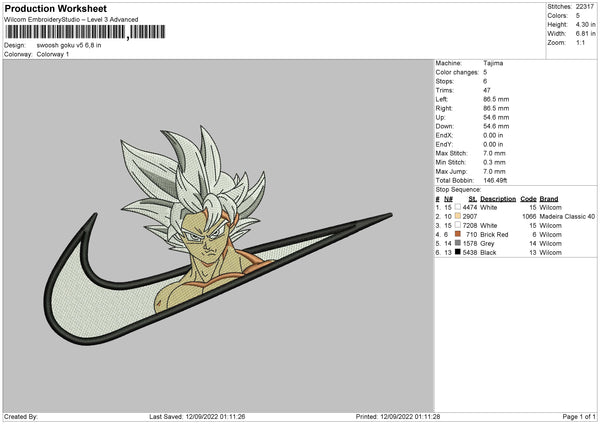Click the 'EndX:' label

pyautogui.click(x=444, y=135)
